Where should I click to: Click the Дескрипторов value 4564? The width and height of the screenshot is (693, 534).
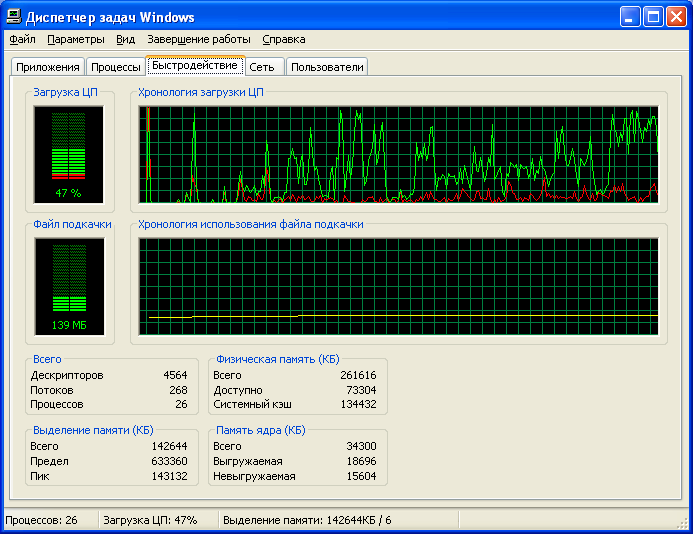pos(175,375)
